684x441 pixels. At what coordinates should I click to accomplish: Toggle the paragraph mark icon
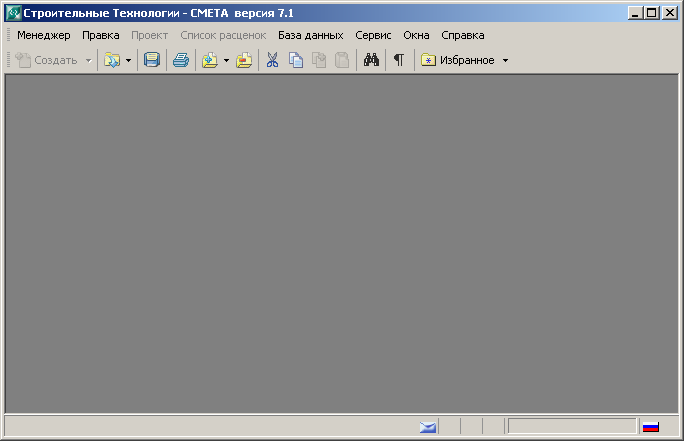pos(399,60)
